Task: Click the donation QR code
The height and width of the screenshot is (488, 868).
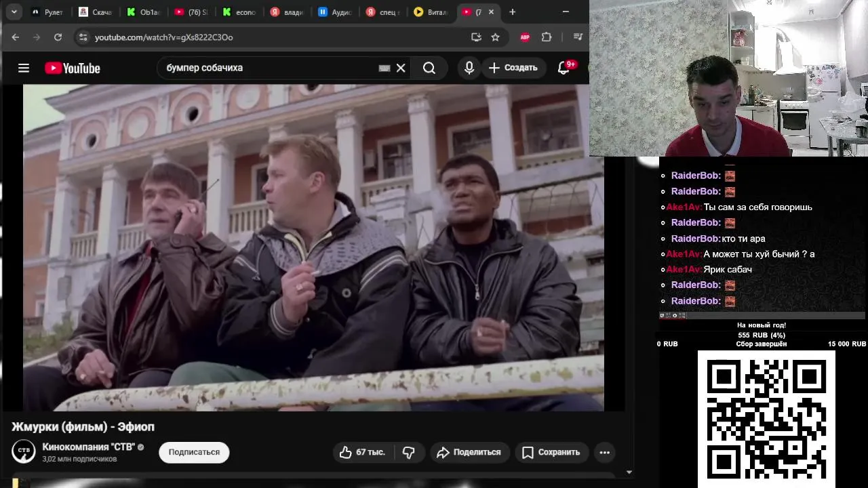Action: pyautogui.click(x=766, y=418)
